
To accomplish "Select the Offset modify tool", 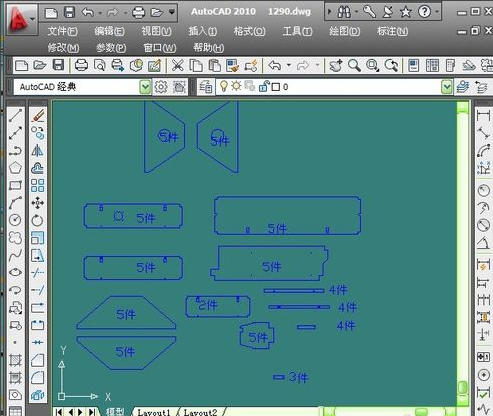I will pos(38,168).
